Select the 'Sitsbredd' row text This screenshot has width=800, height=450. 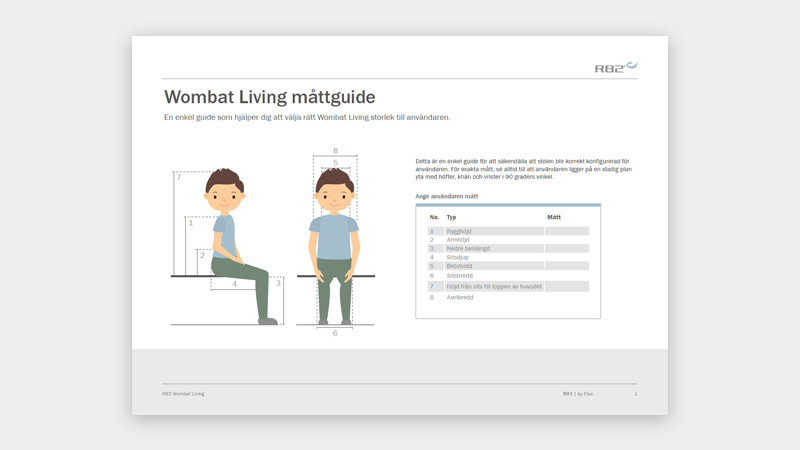click(459, 276)
